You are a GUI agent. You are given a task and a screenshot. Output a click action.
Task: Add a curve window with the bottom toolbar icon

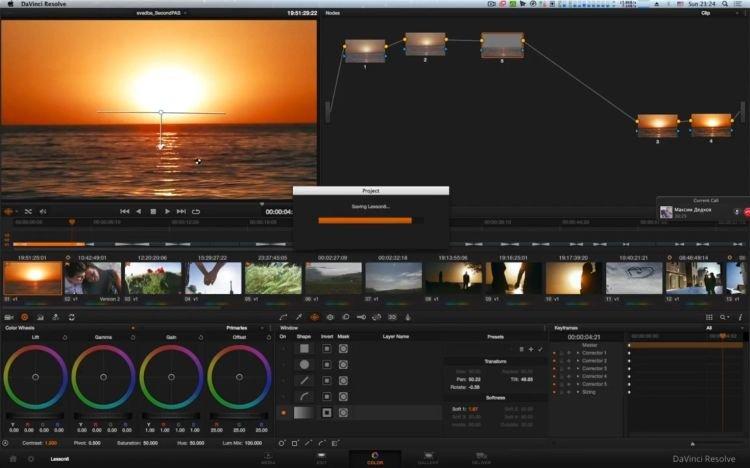pos(322,443)
